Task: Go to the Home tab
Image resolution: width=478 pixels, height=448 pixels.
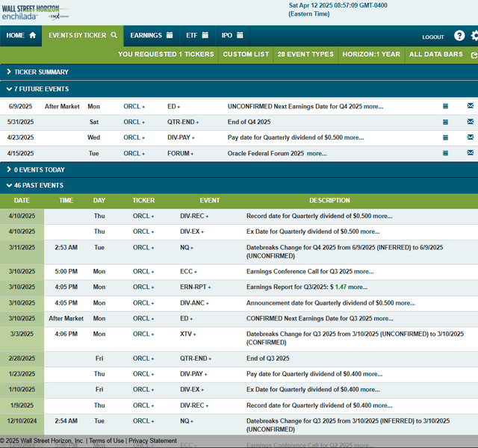Action: click(x=20, y=35)
